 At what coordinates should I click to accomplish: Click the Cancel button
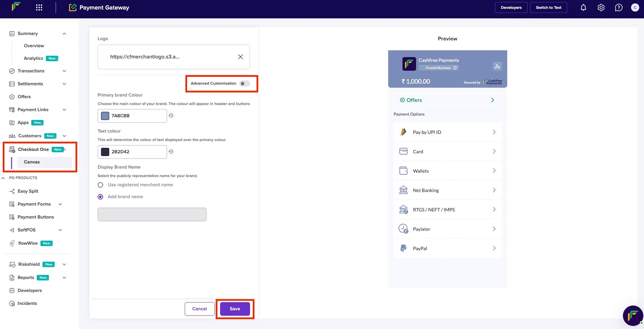[x=199, y=309]
